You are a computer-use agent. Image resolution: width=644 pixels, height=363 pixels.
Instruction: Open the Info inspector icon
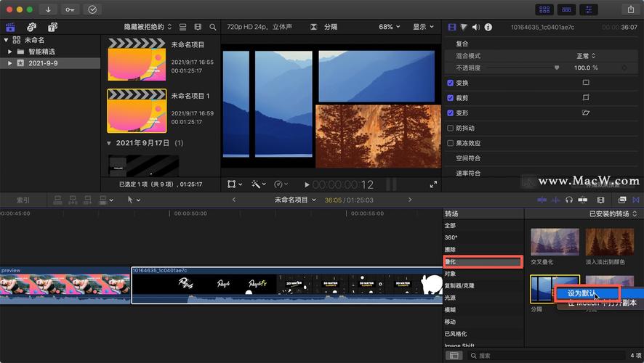coord(488,27)
